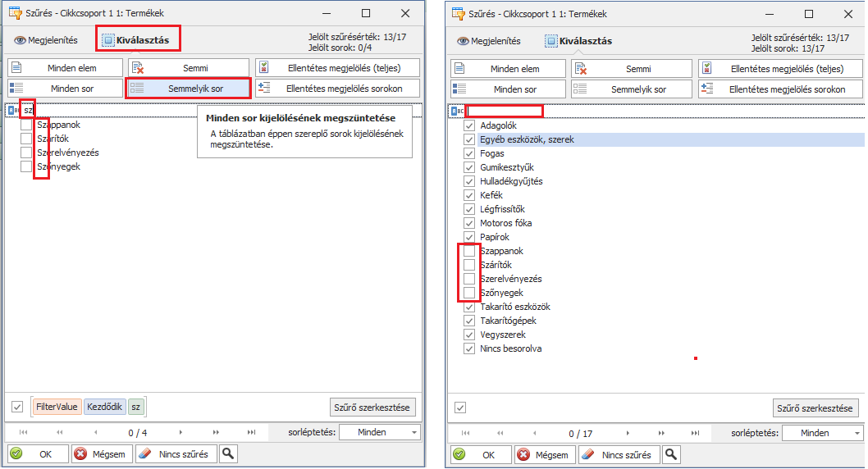
Task: Click the empty search field in right window
Action: pyautogui.click(x=665, y=112)
